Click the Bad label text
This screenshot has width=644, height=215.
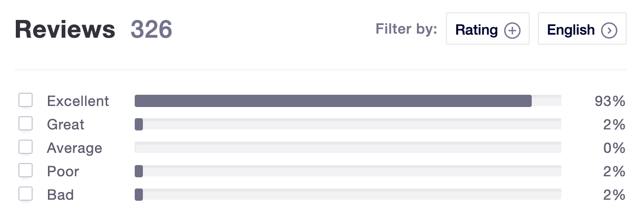(60, 195)
